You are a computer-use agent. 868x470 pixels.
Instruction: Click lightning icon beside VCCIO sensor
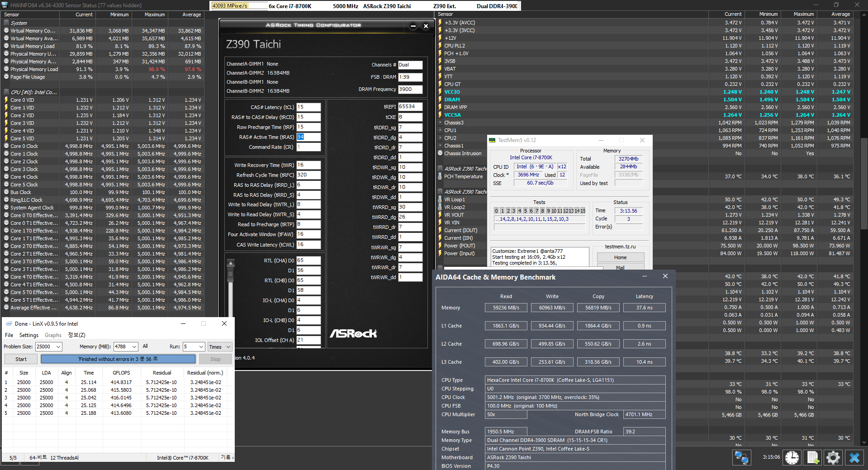pos(440,92)
